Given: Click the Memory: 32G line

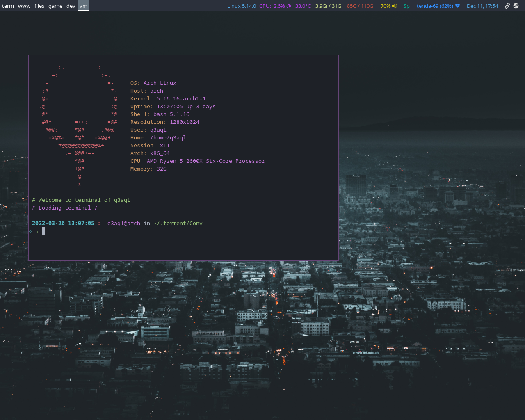Looking at the screenshot, I should 148,169.
